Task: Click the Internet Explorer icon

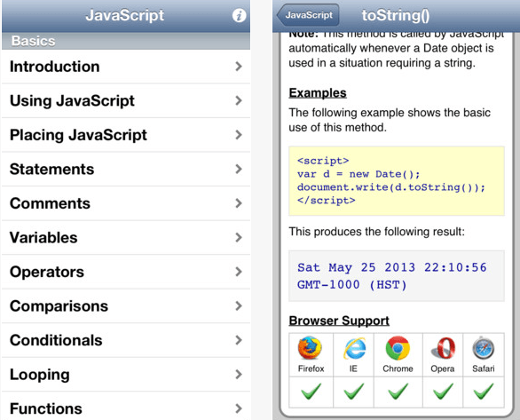Action: (x=354, y=349)
